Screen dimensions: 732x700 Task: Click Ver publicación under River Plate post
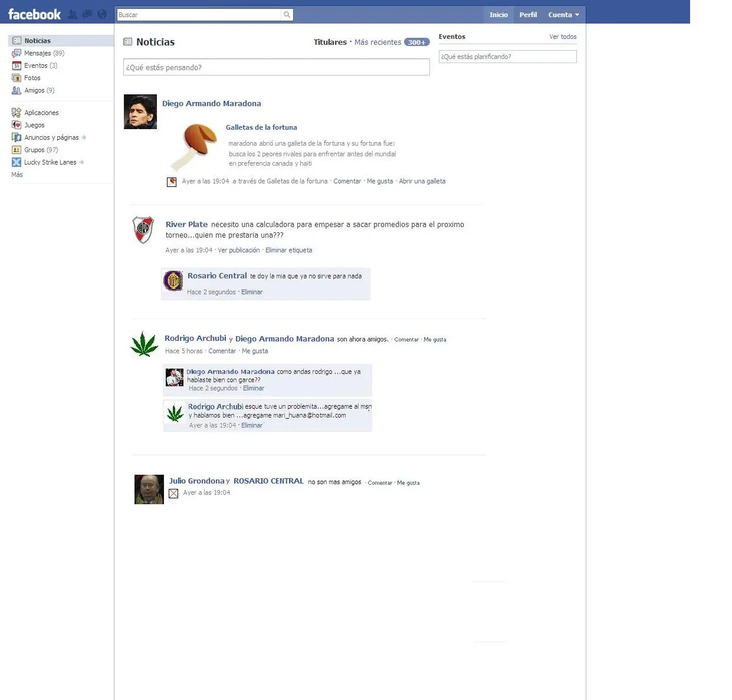(239, 250)
